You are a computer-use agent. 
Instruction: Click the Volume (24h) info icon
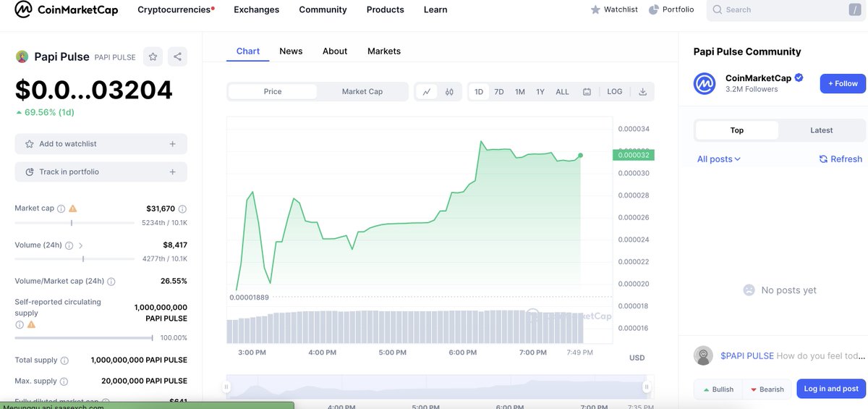pos(69,245)
